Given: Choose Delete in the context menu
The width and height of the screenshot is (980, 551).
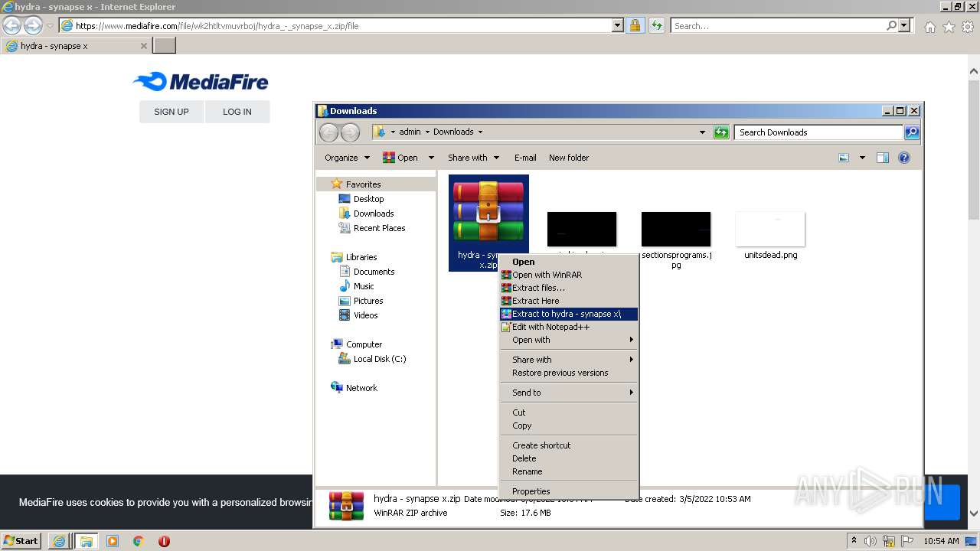Looking at the screenshot, I should coord(568,458).
